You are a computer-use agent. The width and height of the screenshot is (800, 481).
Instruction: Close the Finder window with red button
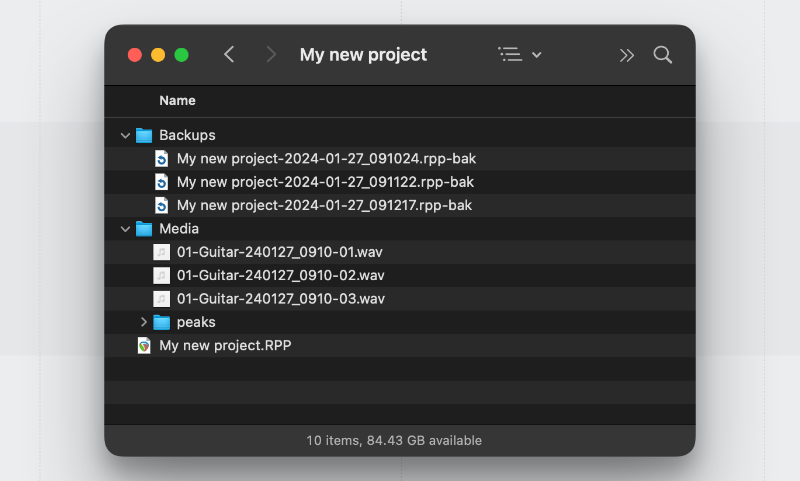click(135, 55)
